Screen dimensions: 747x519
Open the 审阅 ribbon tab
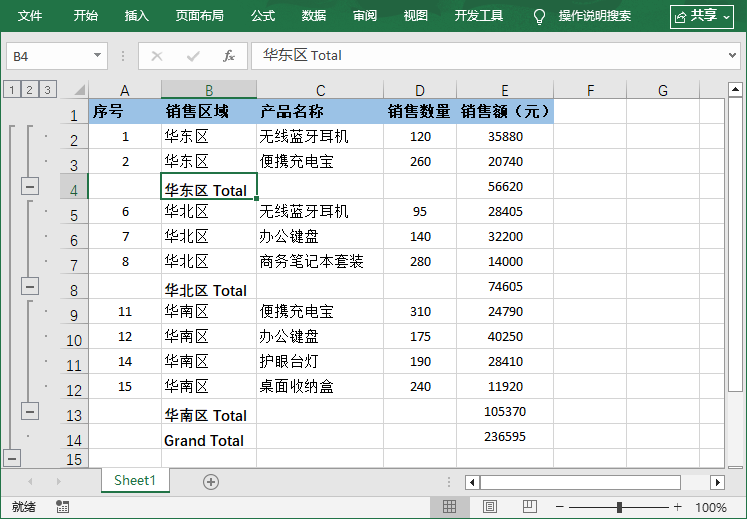(365, 16)
